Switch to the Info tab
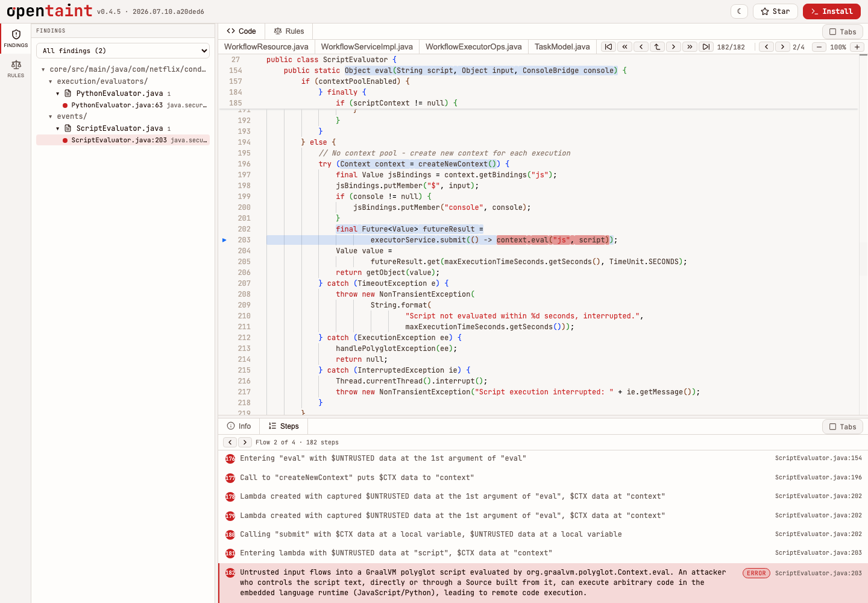 point(239,426)
